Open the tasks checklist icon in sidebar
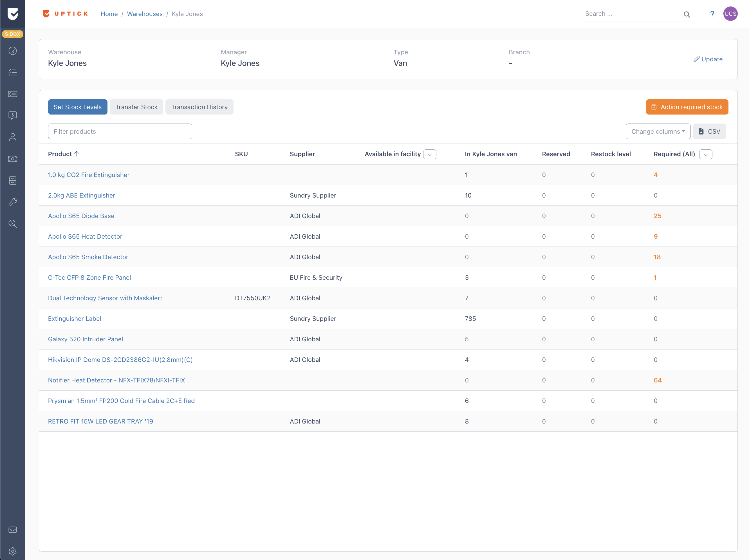Image resolution: width=749 pixels, height=560 pixels. 13,72
